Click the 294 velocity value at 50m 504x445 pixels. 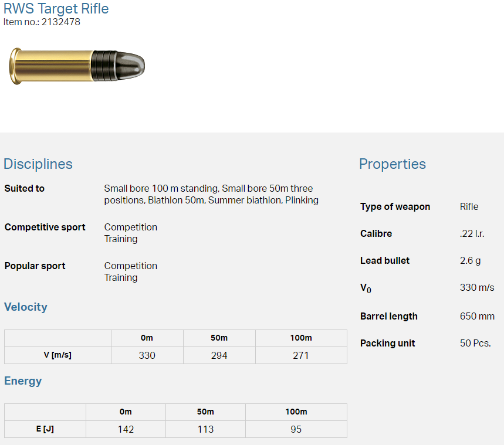tap(219, 355)
